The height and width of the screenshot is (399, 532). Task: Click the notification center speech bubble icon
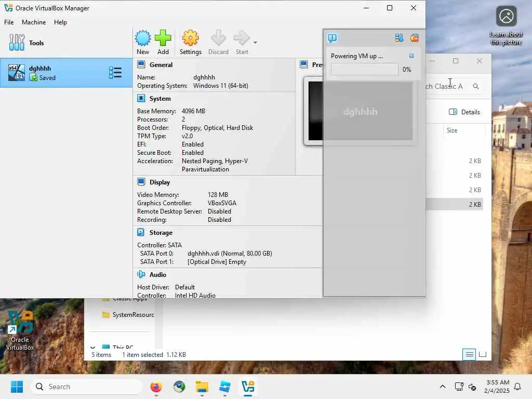point(332,38)
